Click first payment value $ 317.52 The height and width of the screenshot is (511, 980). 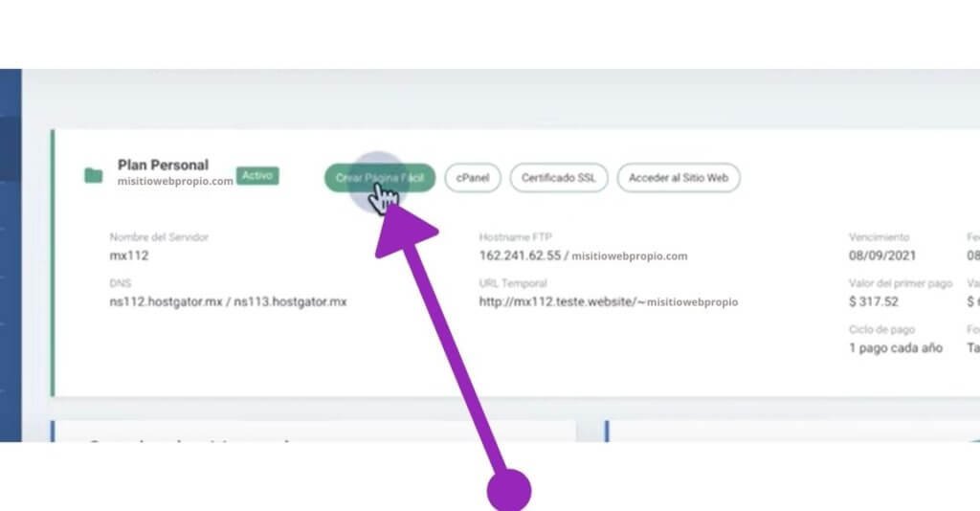click(x=873, y=301)
